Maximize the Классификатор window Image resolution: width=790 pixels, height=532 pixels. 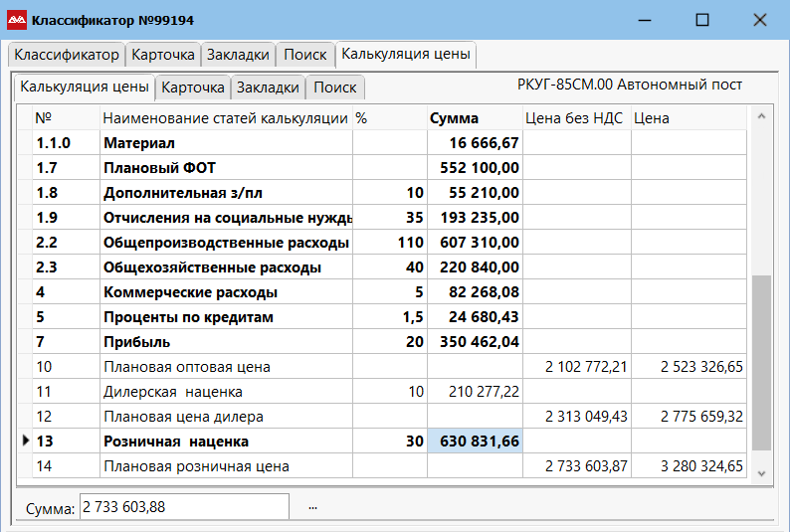pyautogui.click(x=702, y=20)
